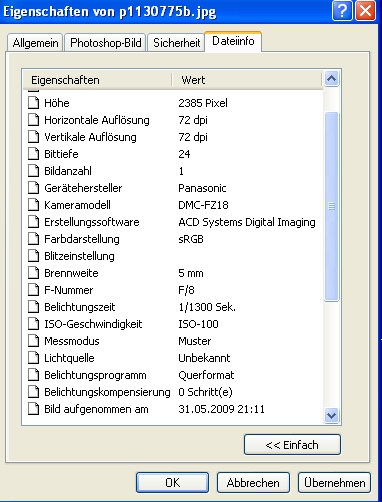
Task: Select the 5 mm Brennweite value
Action: click(191, 273)
